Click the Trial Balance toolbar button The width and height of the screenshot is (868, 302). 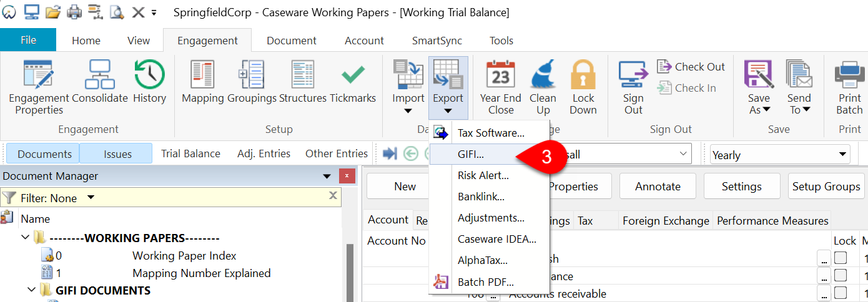coord(190,153)
